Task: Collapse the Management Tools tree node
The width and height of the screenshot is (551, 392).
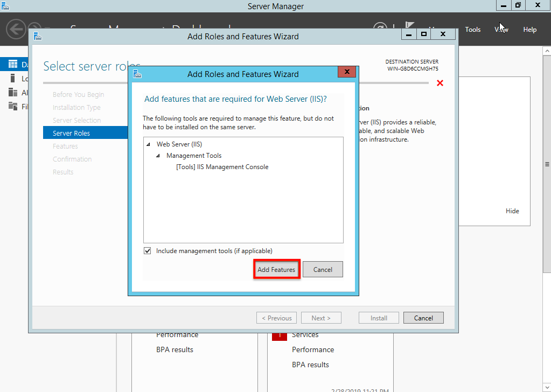Action: click(158, 156)
